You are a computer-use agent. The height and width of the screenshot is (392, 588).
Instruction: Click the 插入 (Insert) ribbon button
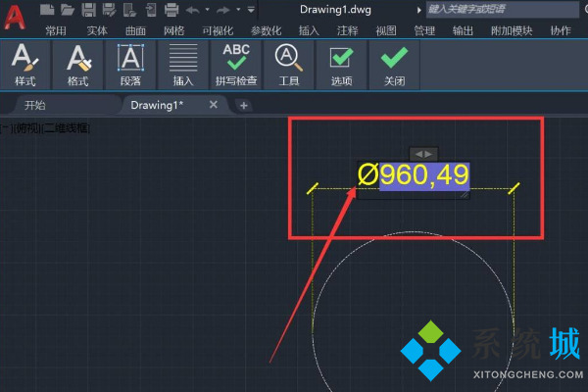(x=183, y=65)
